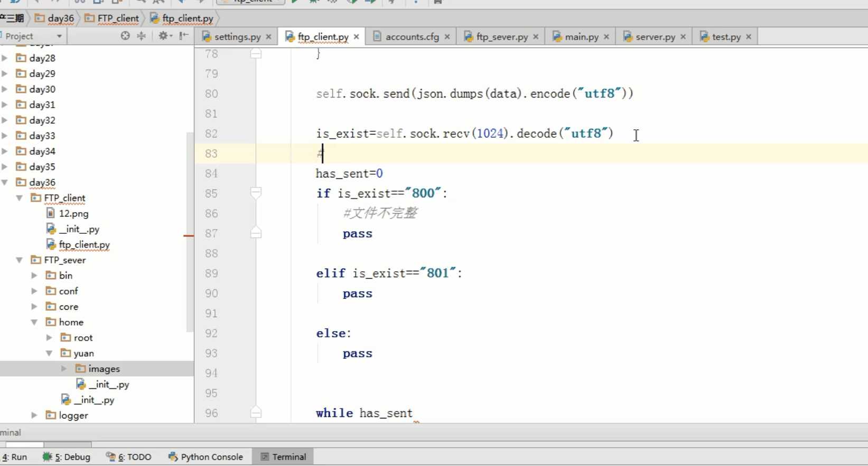Expand the conf folder
The height and width of the screenshot is (466, 868).
click(34, 291)
